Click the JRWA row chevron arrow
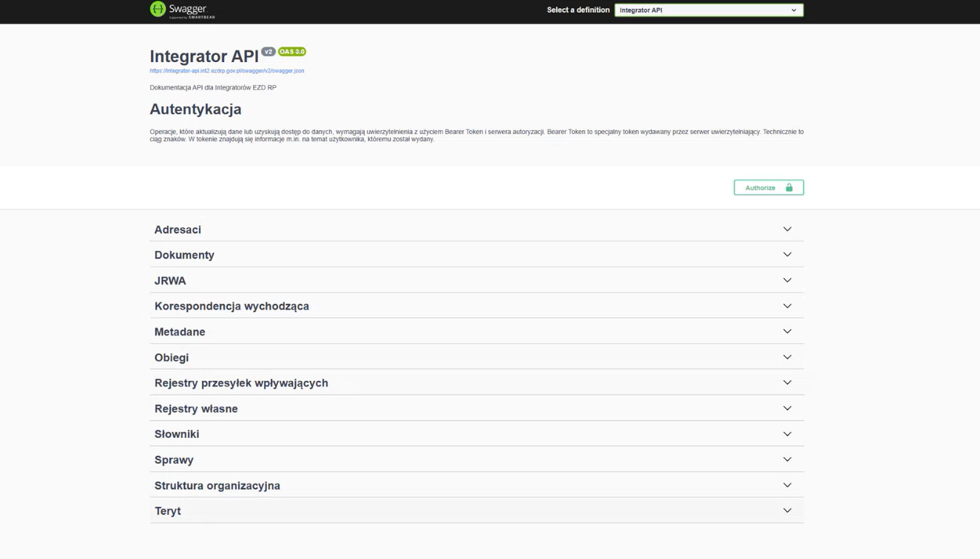 coord(787,280)
